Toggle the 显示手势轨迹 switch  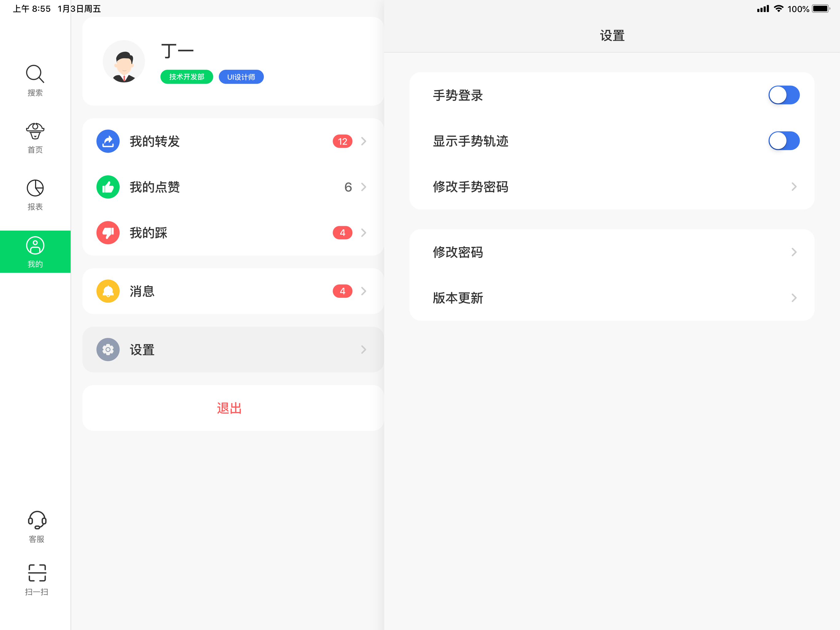[x=784, y=141]
